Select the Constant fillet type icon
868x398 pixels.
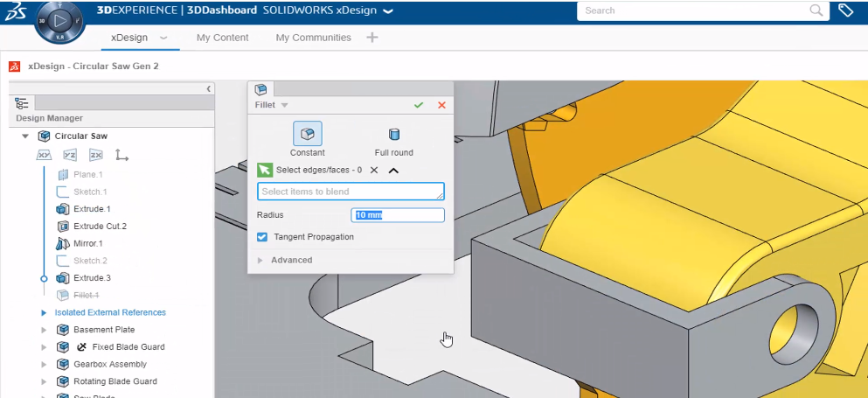tap(307, 134)
